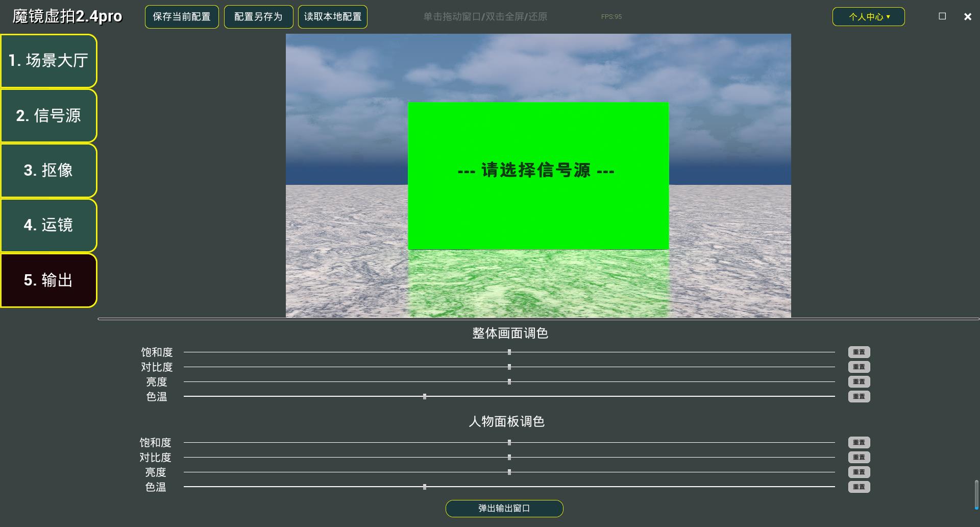
Task: Open the 个人中心 dropdown
Action: pos(868,16)
